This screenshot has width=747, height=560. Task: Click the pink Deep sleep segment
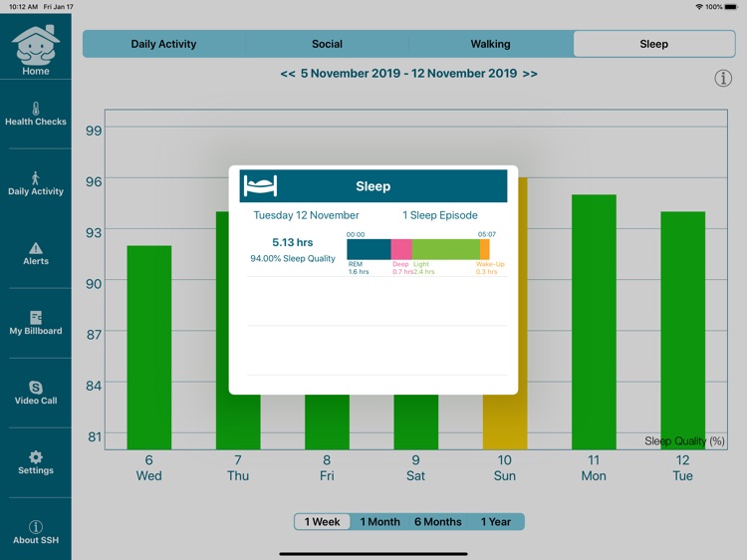[x=401, y=249]
